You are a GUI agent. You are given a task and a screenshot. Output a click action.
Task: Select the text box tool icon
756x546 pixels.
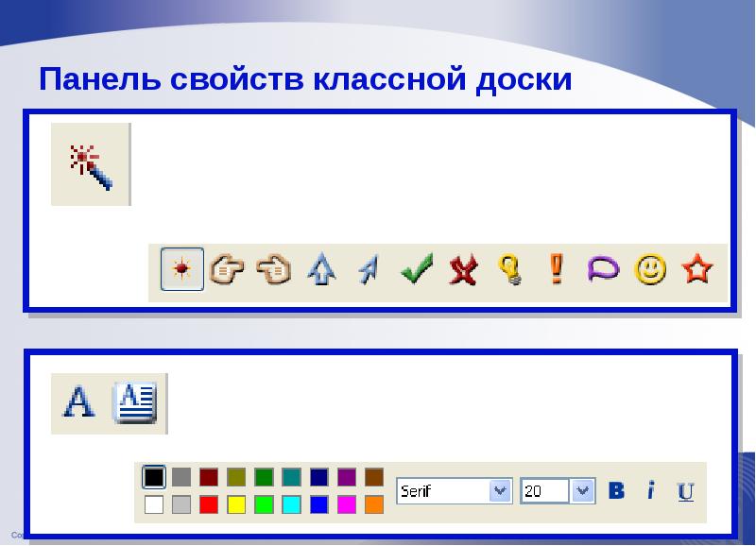coord(135,401)
